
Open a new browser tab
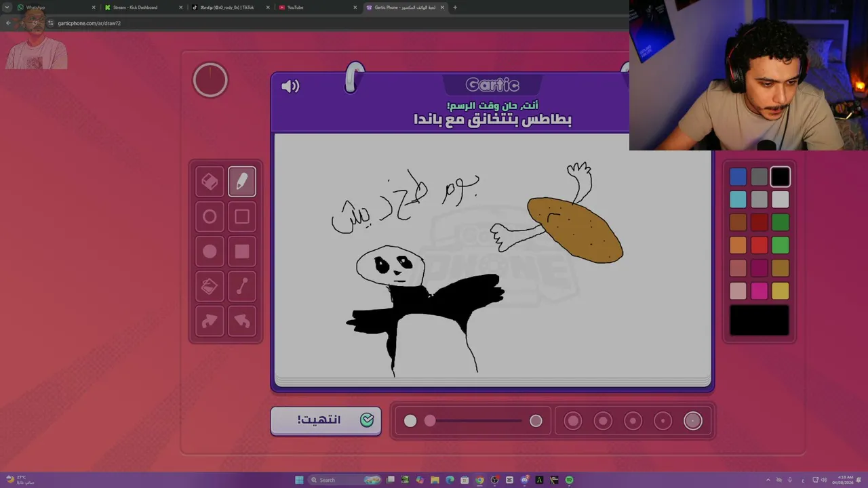tap(455, 7)
